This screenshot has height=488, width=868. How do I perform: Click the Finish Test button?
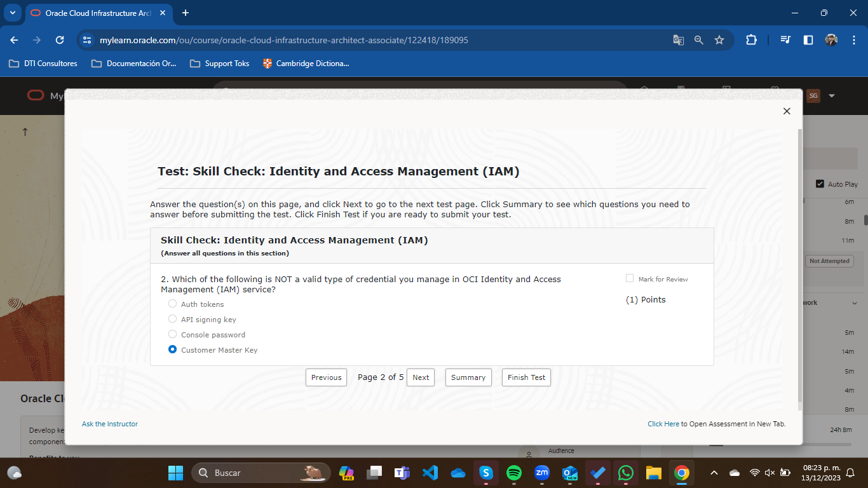click(x=526, y=377)
